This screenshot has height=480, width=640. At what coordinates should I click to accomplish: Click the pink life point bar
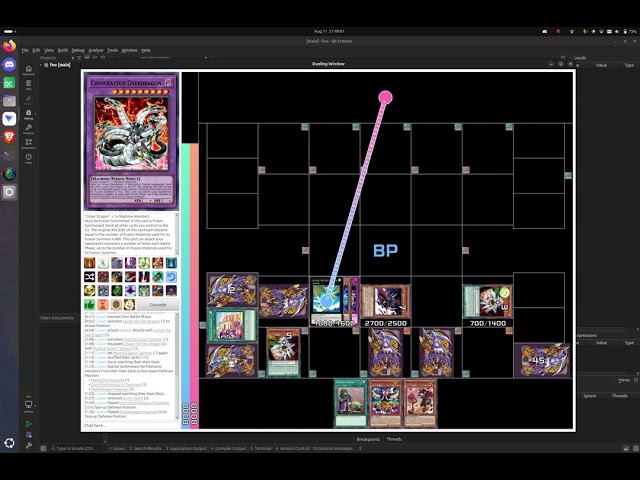click(x=194, y=285)
